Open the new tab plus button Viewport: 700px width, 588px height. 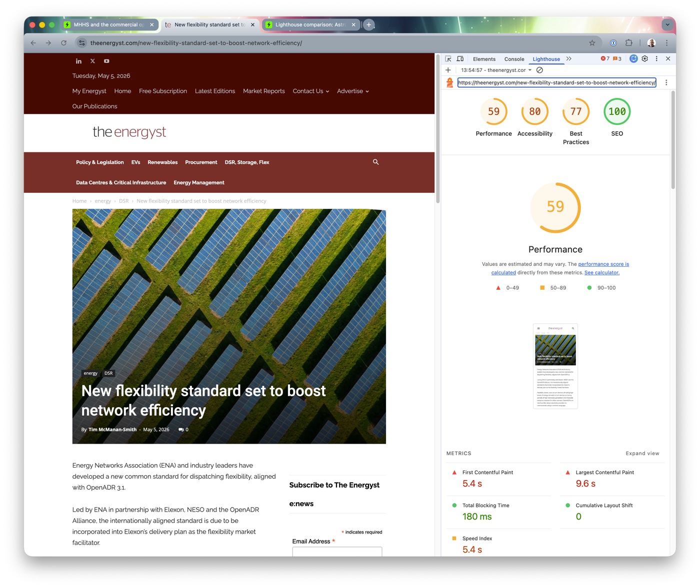tap(369, 24)
